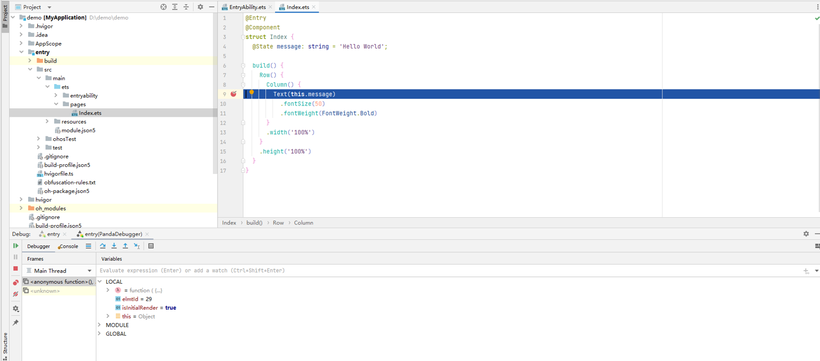The height and width of the screenshot is (361, 820).
Task: Expand the ohosTest folder
Action: tap(39, 139)
